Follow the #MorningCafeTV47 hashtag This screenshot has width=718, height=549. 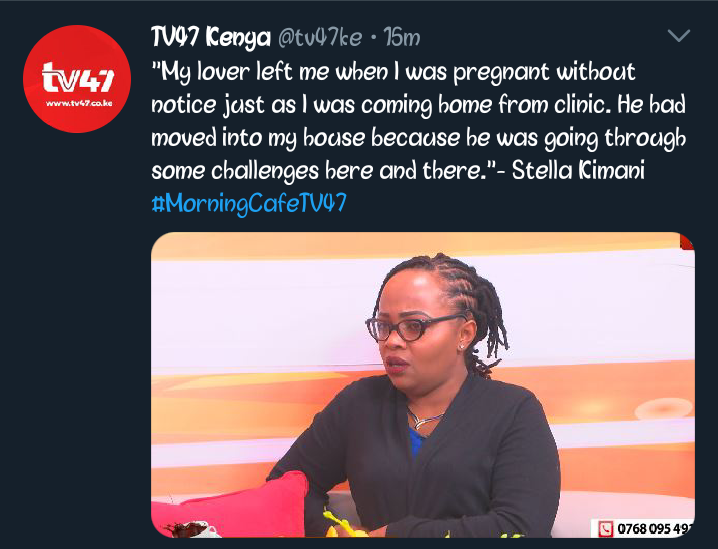pos(249,203)
